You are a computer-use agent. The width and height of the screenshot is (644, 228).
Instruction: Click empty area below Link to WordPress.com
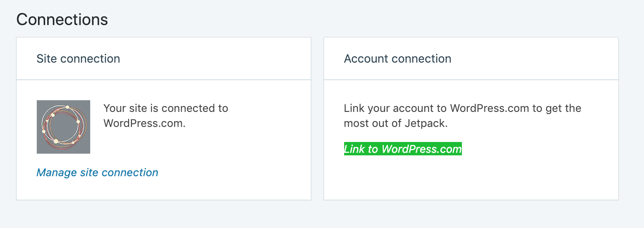[471, 177]
